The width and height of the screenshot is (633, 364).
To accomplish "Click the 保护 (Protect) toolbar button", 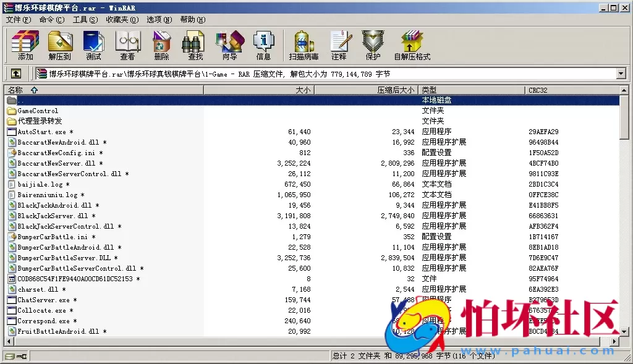I will (x=372, y=44).
